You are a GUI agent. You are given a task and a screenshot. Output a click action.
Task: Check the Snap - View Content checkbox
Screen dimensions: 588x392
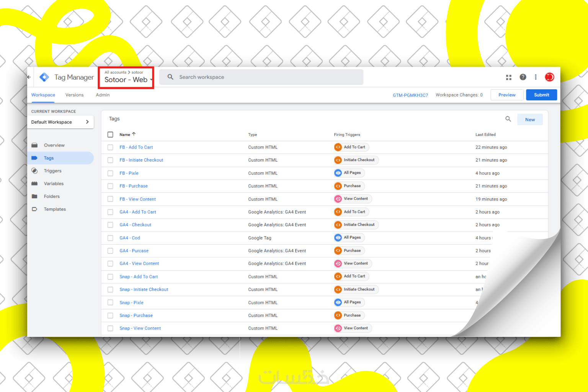tap(110, 328)
